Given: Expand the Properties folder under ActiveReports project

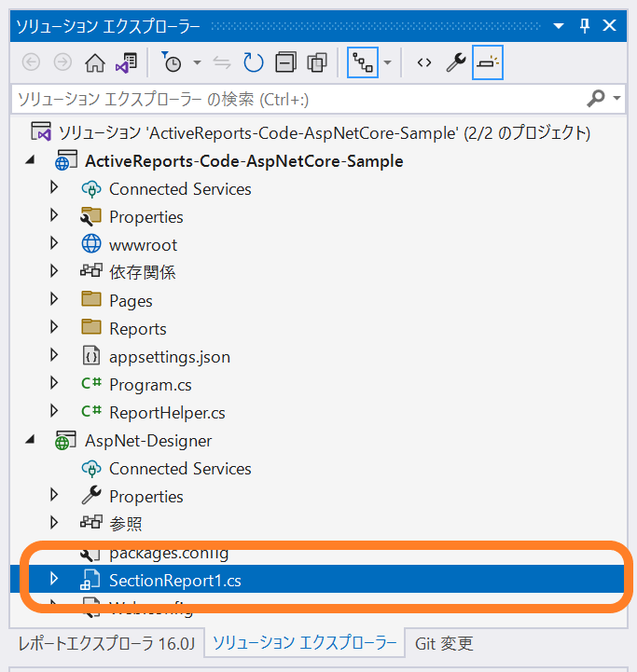Looking at the screenshot, I should [x=53, y=215].
